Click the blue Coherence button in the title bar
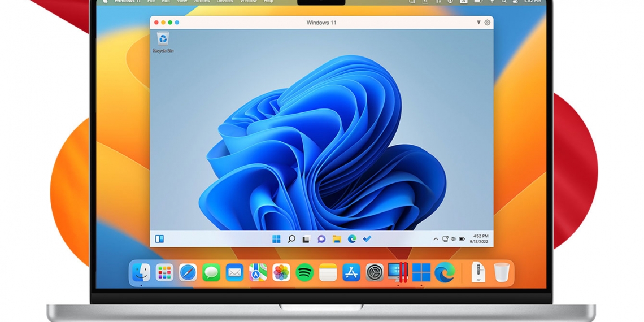Viewport: 644px width, 322px height. [x=177, y=23]
